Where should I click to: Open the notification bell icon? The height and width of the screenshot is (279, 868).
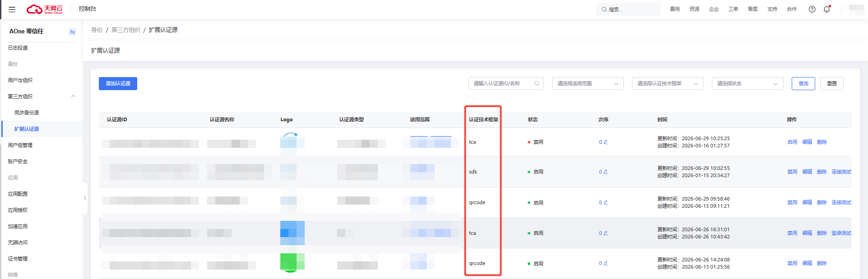[x=827, y=9]
